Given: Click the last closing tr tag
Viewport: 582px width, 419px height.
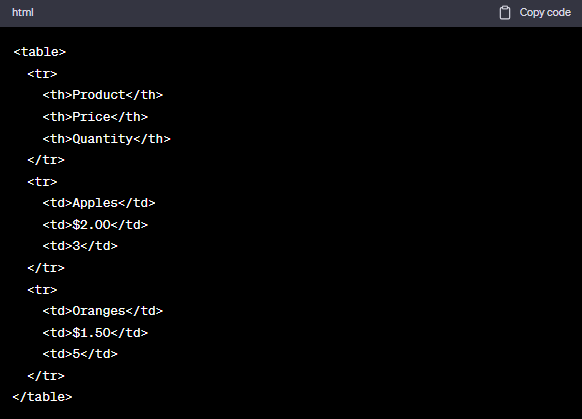Looking at the screenshot, I should (46, 376).
